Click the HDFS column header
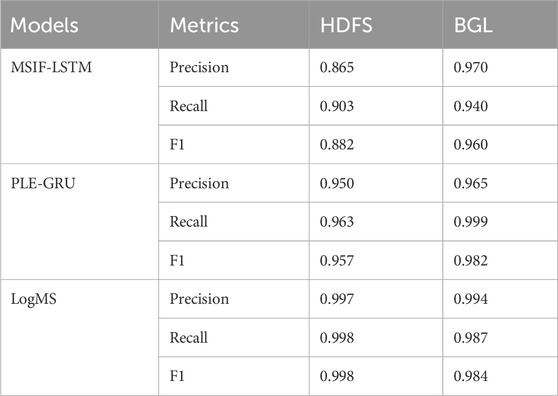Viewport: 558px width, 396px height. pyautogui.click(x=346, y=26)
